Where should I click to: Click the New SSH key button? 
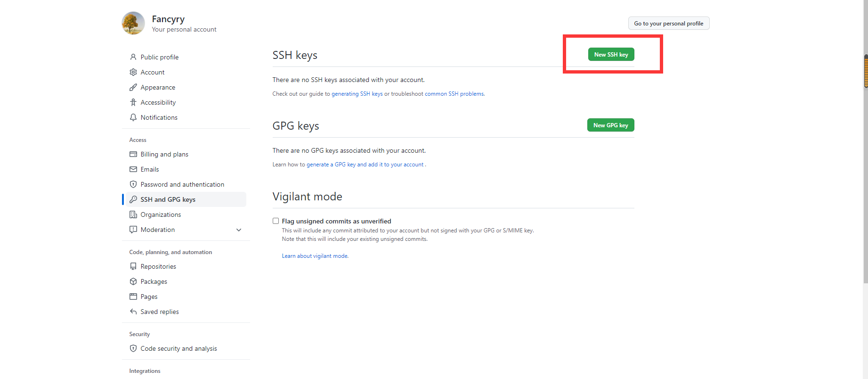(x=611, y=55)
